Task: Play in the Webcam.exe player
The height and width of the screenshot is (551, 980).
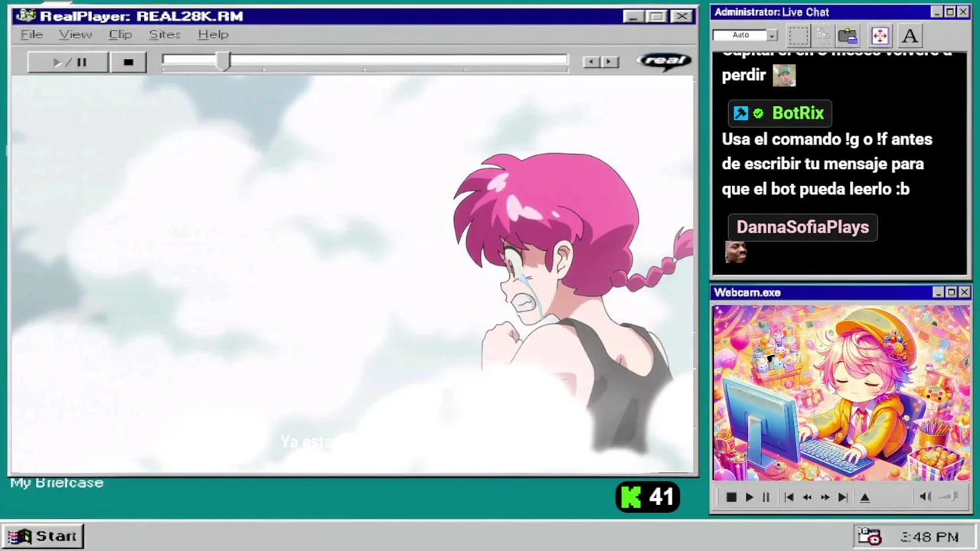Action: 749,497
